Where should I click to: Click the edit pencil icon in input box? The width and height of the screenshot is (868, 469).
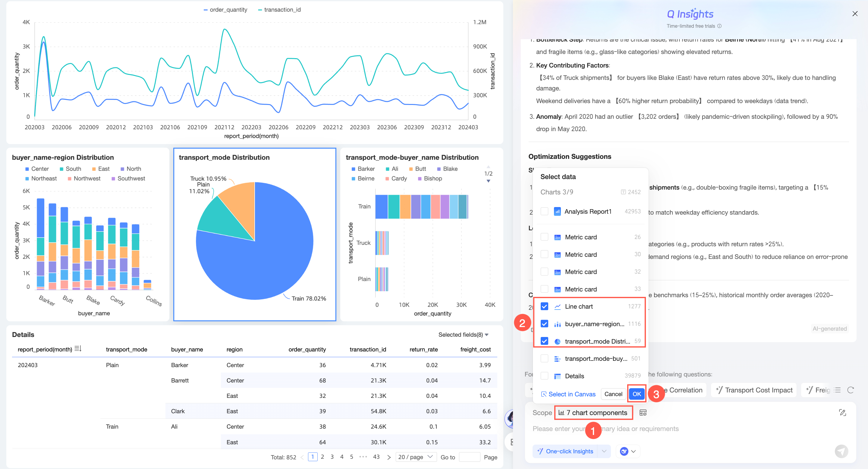842,412
